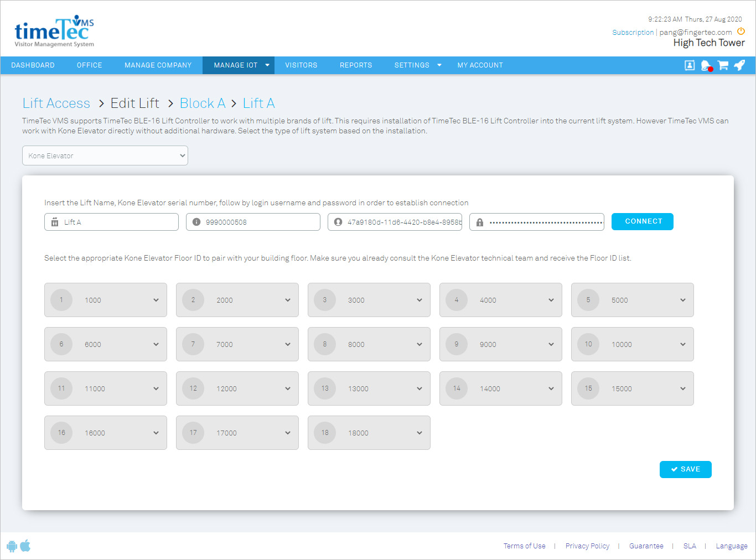The width and height of the screenshot is (756, 560).
Task: Open notifications bell with red dot
Action: coord(706,66)
